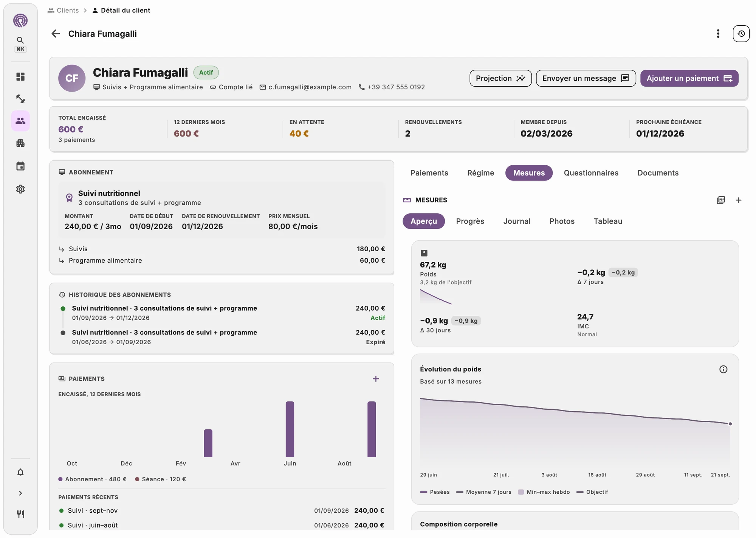Viewport: 756px width, 538px height.
Task: Click the Min-max hebdo color swatch
Action: 521,492
